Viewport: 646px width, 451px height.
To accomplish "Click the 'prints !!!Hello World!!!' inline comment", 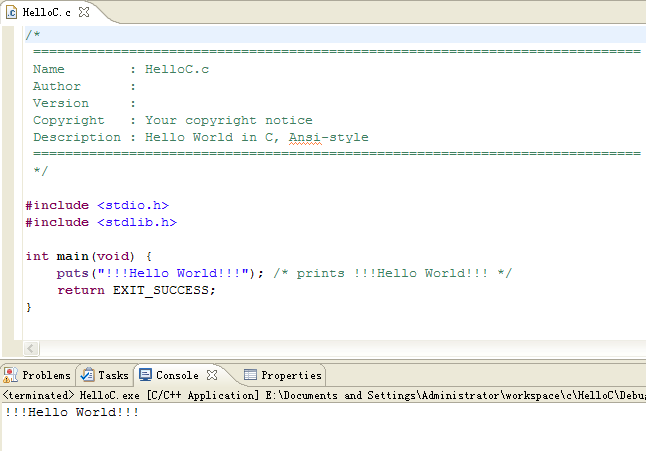I will tap(392, 273).
